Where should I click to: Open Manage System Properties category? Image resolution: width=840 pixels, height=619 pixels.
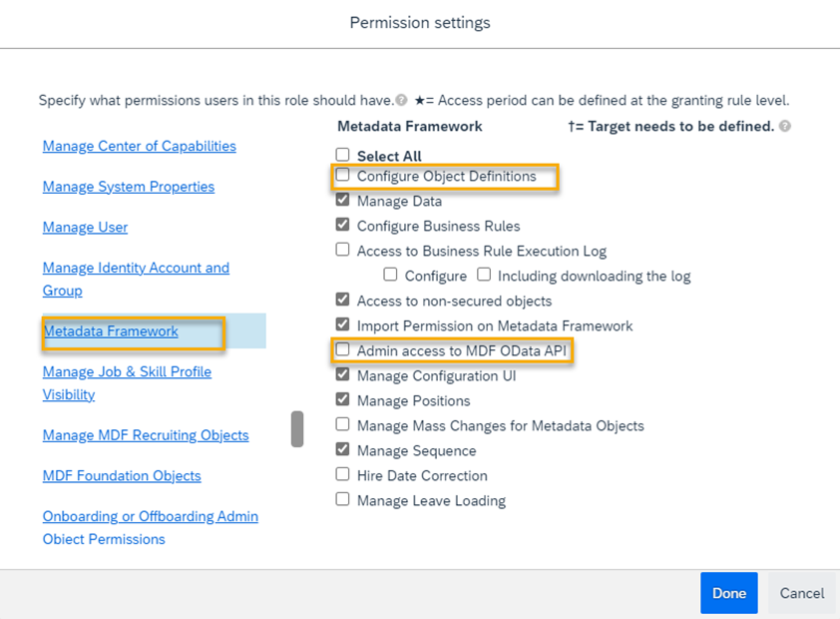tap(129, 187)
